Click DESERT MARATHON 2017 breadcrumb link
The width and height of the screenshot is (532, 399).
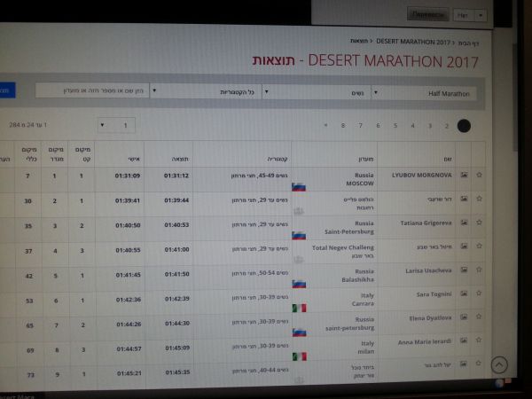click(413, 42)
